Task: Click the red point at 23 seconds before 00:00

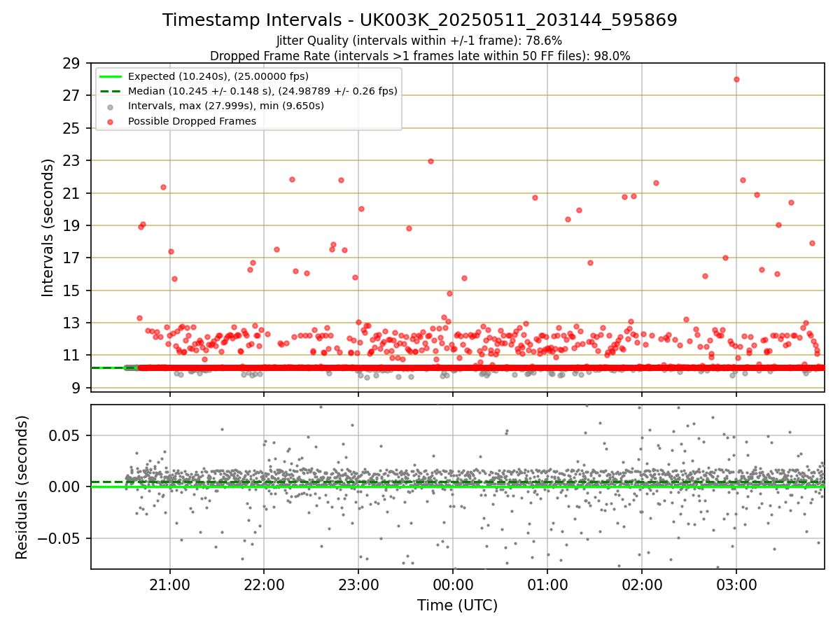Action: click(x=430, y=161)
